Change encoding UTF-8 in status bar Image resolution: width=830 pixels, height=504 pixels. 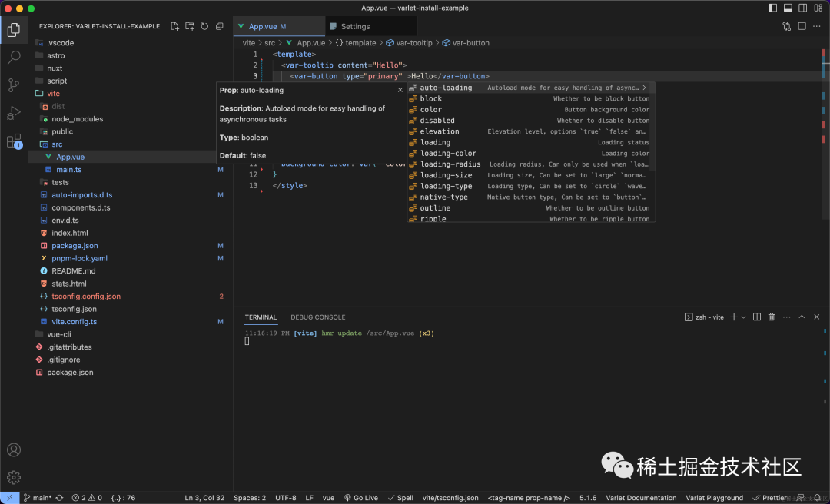(x=286, y=498)
